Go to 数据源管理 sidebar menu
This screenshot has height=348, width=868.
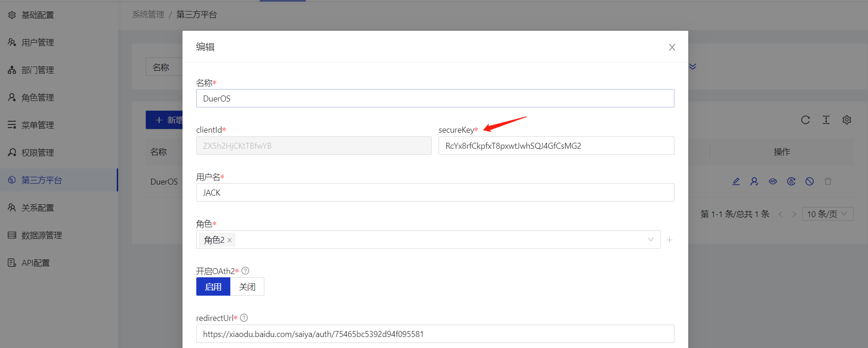41,235
